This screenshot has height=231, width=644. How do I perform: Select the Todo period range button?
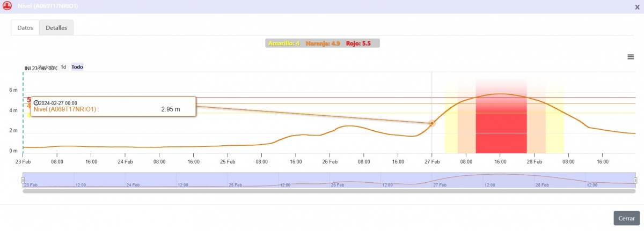click(77, 67)
